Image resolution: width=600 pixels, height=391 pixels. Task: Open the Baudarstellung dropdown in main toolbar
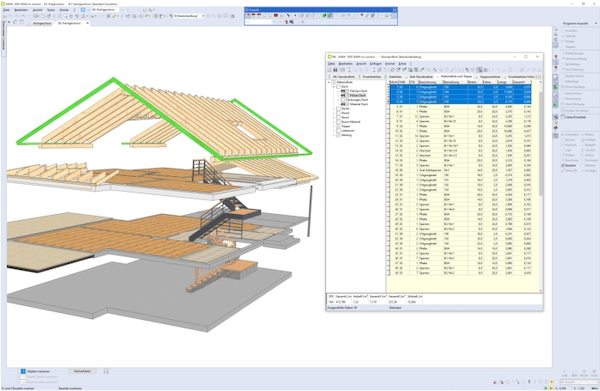(203, 16)
